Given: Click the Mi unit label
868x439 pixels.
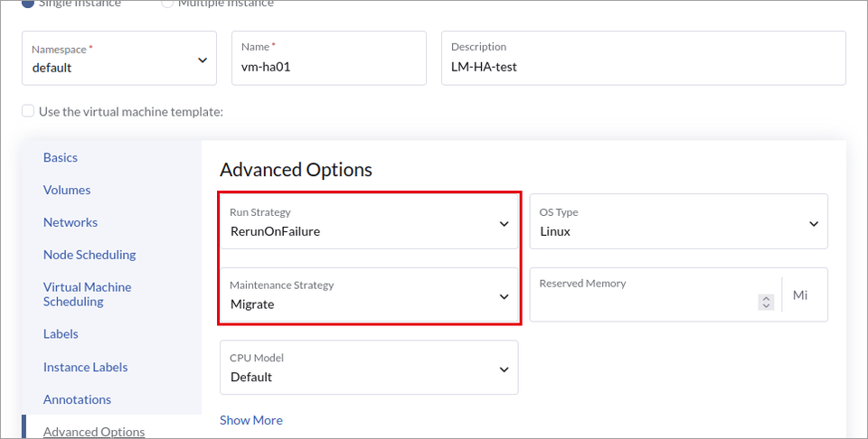Looking at the screenshot, I should 800,295.
